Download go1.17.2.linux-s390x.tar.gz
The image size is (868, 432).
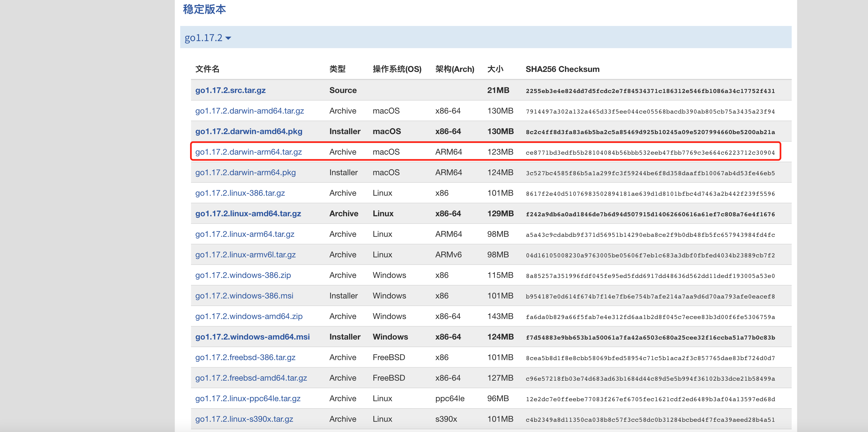click(244, 419)
